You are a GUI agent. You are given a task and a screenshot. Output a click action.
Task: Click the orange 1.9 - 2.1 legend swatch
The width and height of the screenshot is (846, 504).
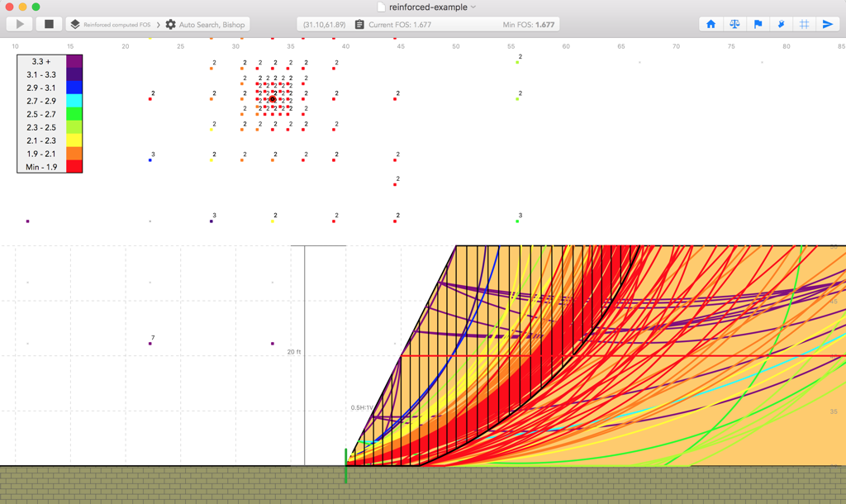click(x=74, y=154)
